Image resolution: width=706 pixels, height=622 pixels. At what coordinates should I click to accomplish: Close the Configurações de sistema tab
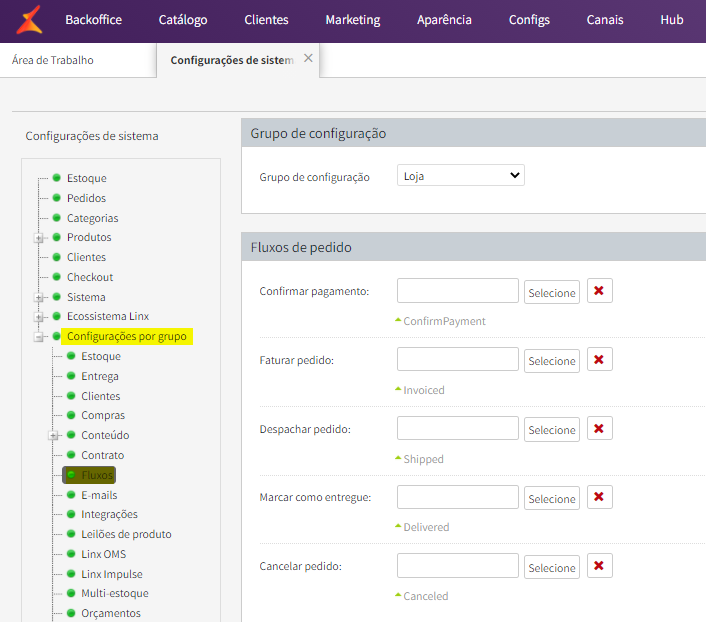pos(308,58)
